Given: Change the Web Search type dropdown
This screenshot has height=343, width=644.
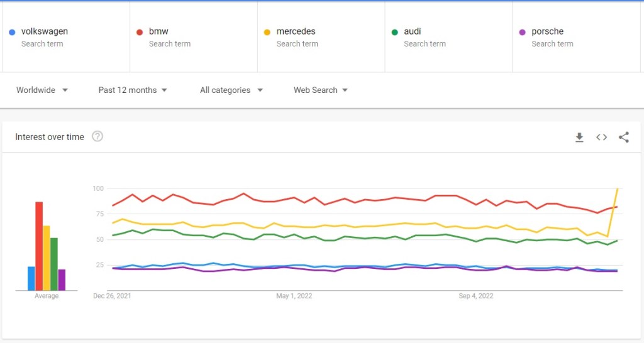Looking at the screenshot, I should point(321,90).
